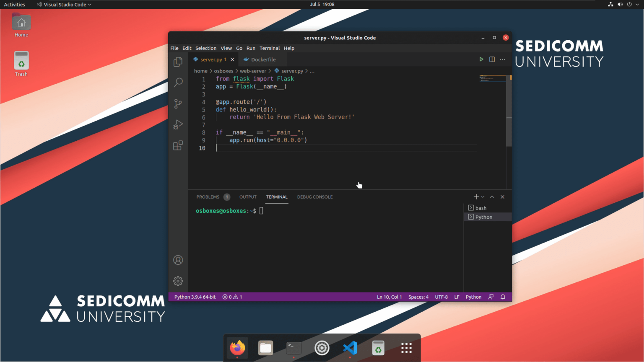Screen dimensions: 644x362
Task: Show Applications grid from the dock
Action: pos(406,348)
